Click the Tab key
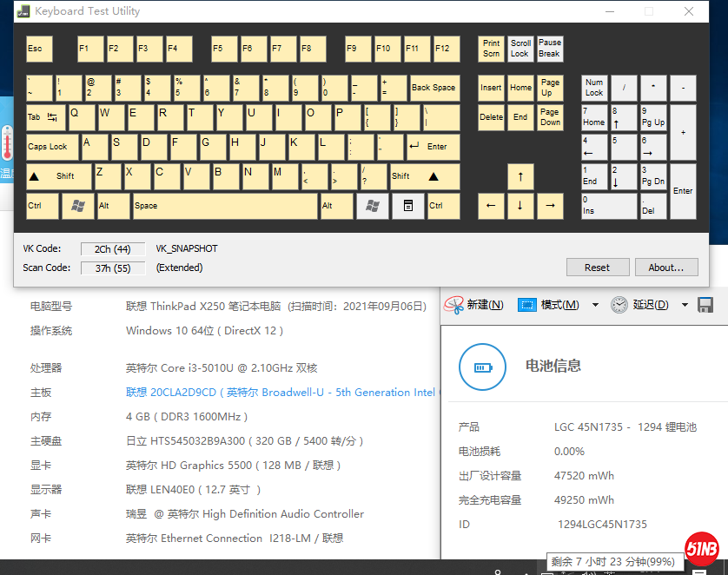 pos(46,117)
